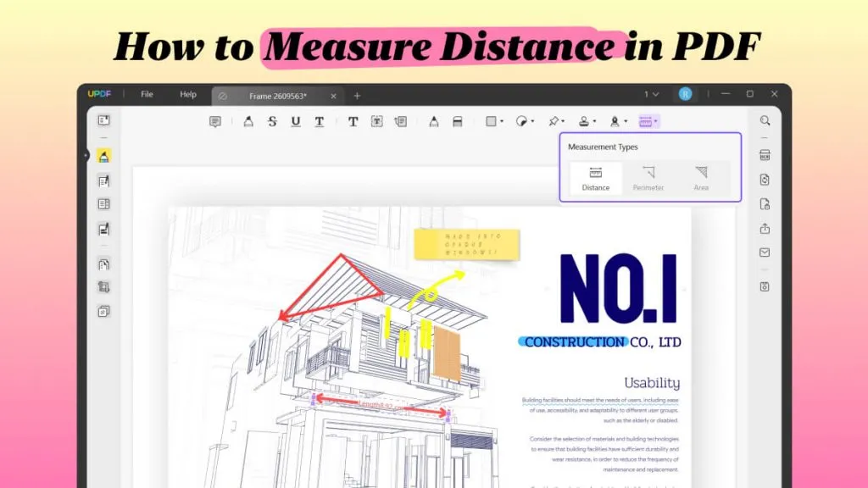This screenshot has width=868, height=488.
Task: Open Edit PDF mode in left sidebar
Action: point(103,181)
